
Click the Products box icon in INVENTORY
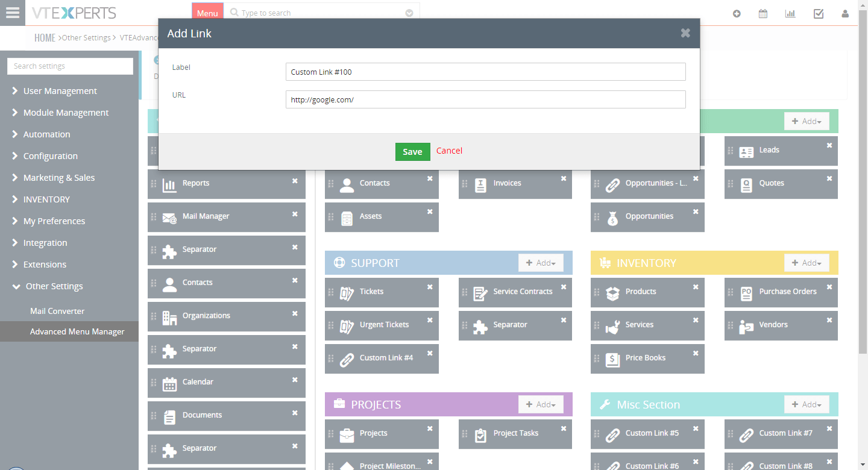tap(612, 292)
